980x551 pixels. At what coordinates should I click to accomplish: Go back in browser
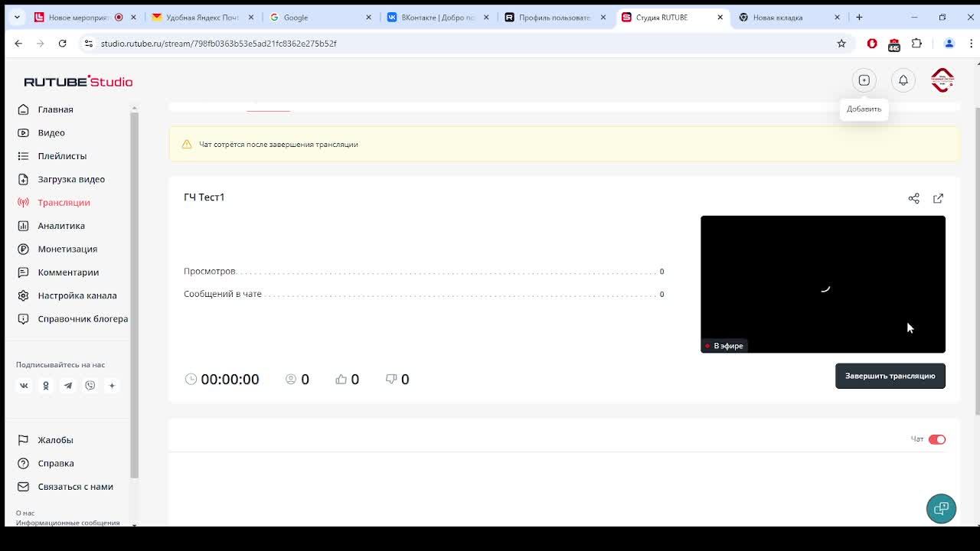18,44
